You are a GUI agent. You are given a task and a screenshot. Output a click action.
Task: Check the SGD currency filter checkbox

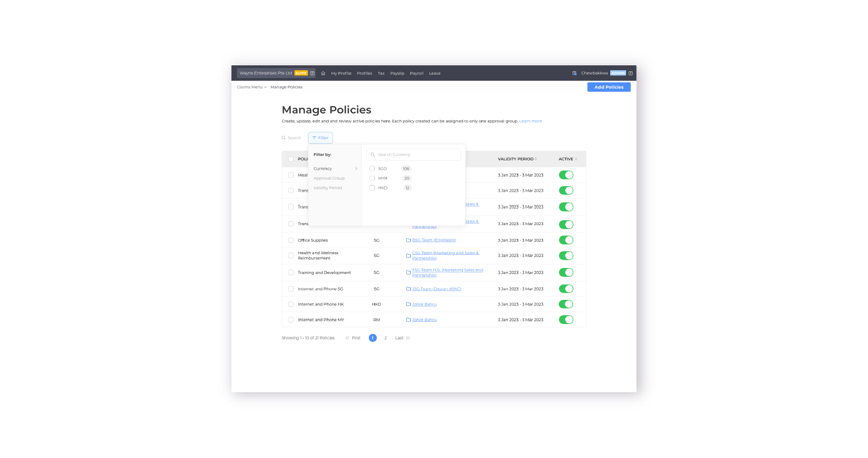[x=372, y=169]
